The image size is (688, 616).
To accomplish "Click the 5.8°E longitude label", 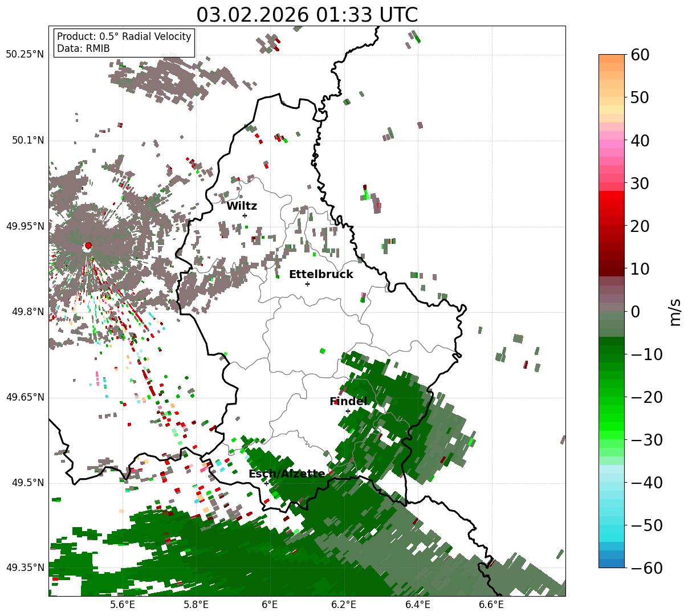I will (x=197, y=605).
